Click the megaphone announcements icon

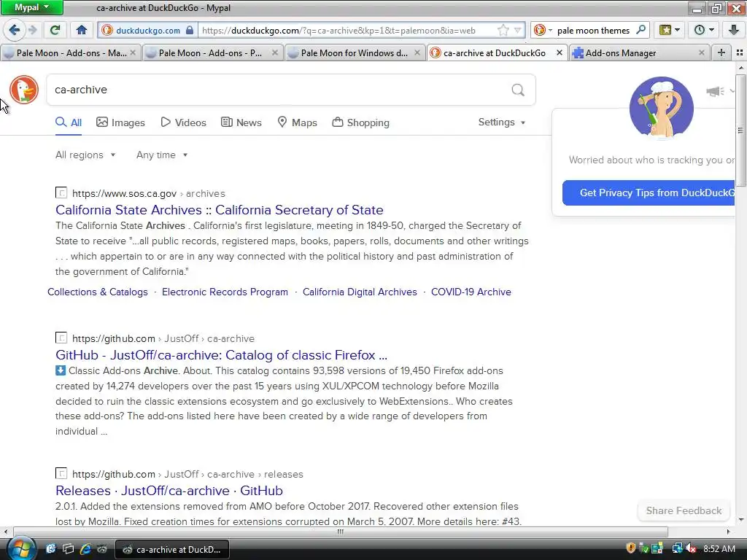(715, 91)
